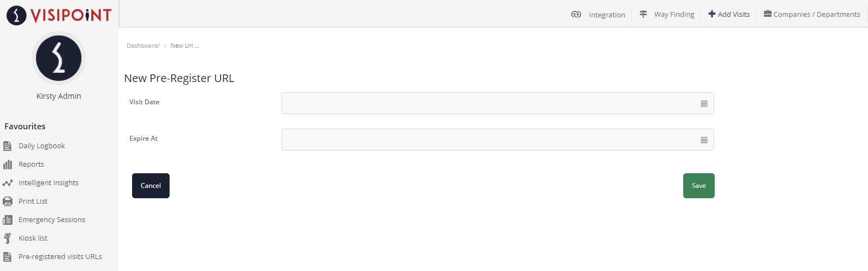Click the Pre-registered visits URLs icon

point(8,257)
